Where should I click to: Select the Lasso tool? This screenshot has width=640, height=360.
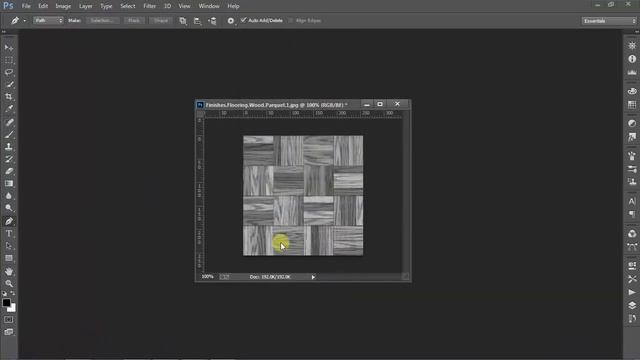coord(9,72)
